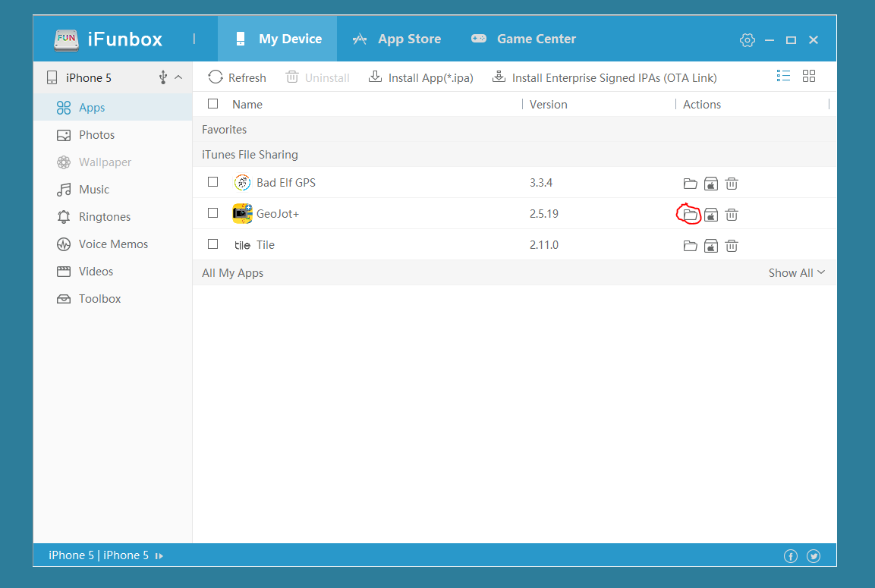This screenshot has width=875, height=588.
Task: Install Enterprise Signed IPAs via OTA Link
Action: pyautogui.click(x=604, y=77)
